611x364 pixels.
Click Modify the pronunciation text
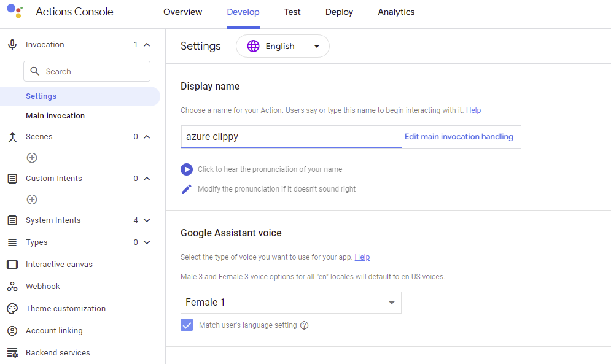277,189
